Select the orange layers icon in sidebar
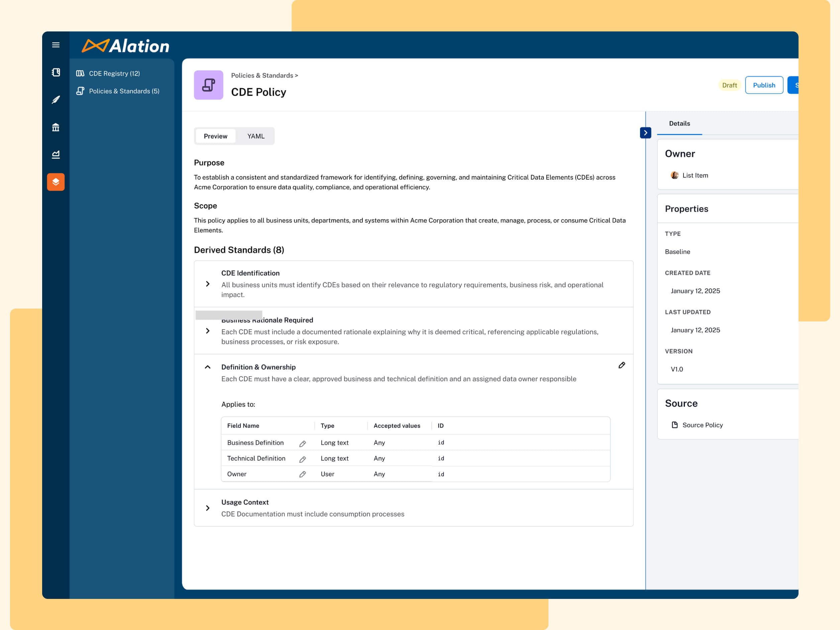Screen dimensions: 840x630 [x=56, y=182]
